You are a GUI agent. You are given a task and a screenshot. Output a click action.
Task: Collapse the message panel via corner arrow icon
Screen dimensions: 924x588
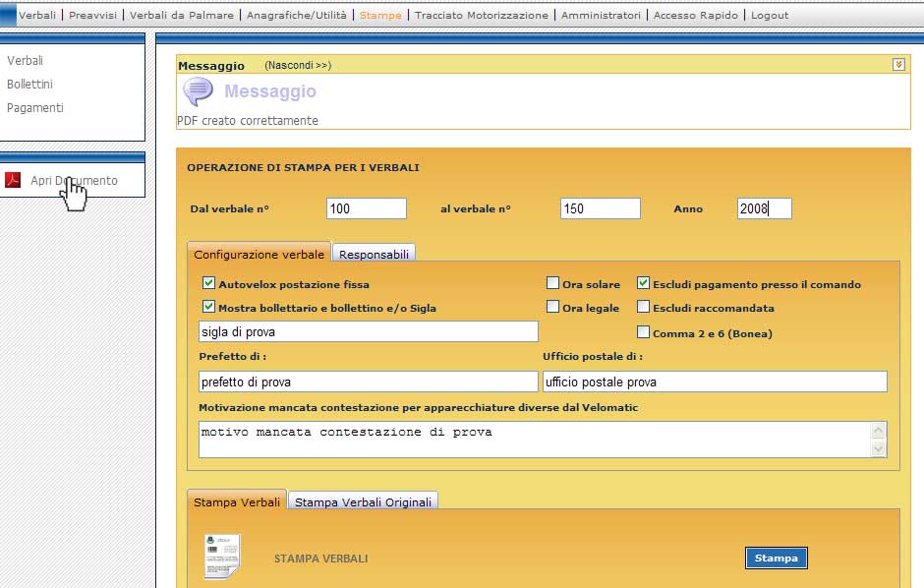coord(898,64)
